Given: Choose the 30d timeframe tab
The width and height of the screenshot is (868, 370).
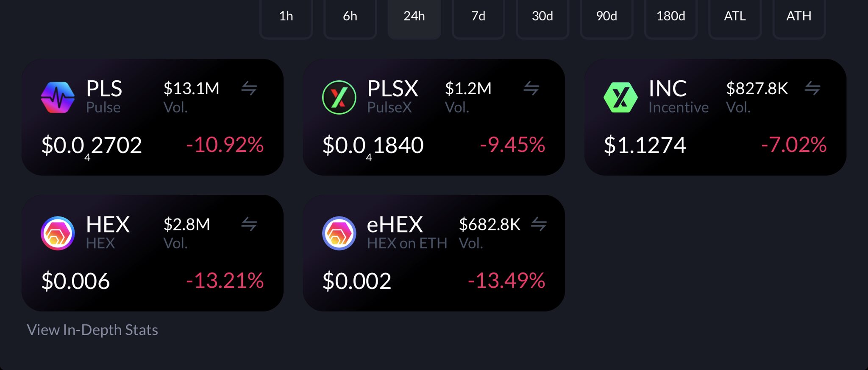Looking at the screenshot, I should pos(542,17).
